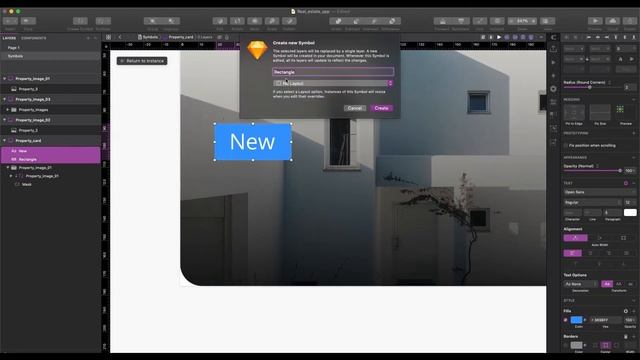Click the Export toolbar icon
Screen dimensions: 640x360
[x=630, y=21]
